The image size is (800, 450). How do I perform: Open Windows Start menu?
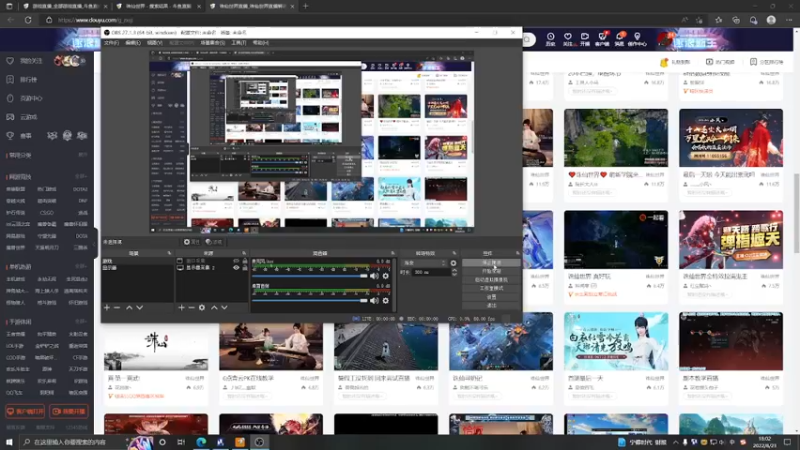pos(9,442)
